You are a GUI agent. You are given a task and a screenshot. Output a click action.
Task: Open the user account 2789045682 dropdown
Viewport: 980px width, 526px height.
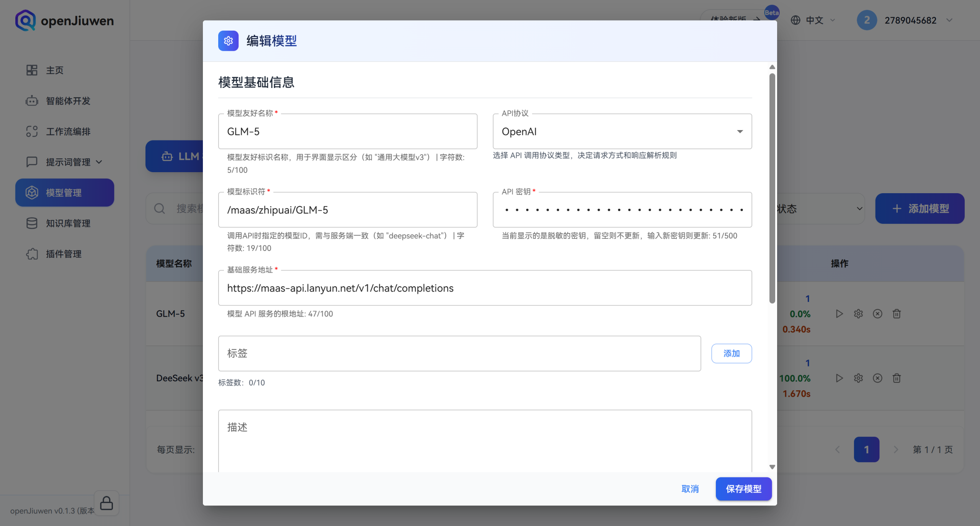coord(910,20)
